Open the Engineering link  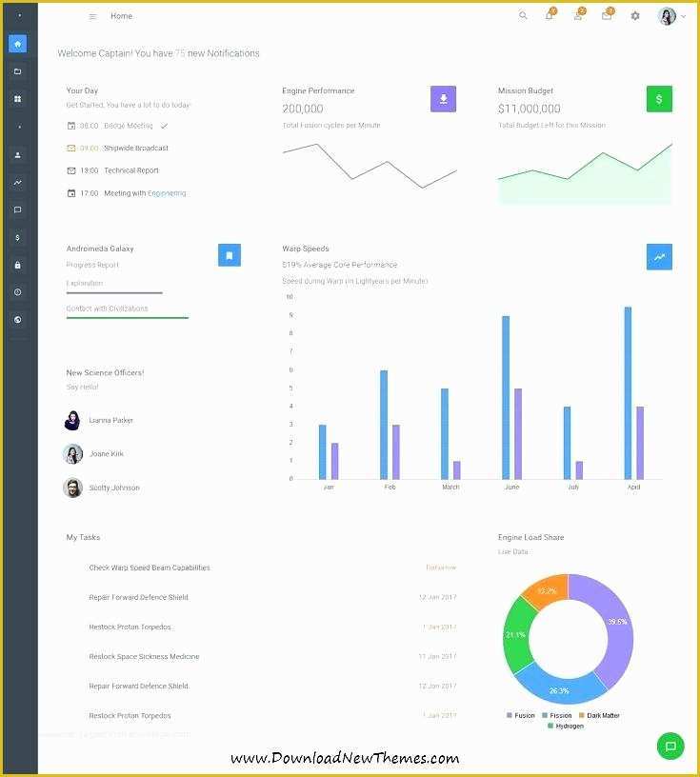pos(167,193)
